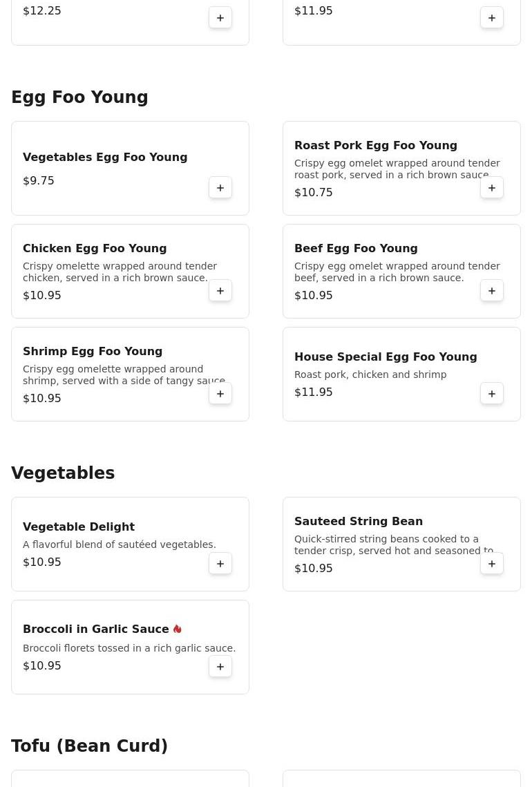The width and height of the screenshot is (532, 787).
Task: Add Broccoli in Garlic Sauce
Action: pos(220,667)
